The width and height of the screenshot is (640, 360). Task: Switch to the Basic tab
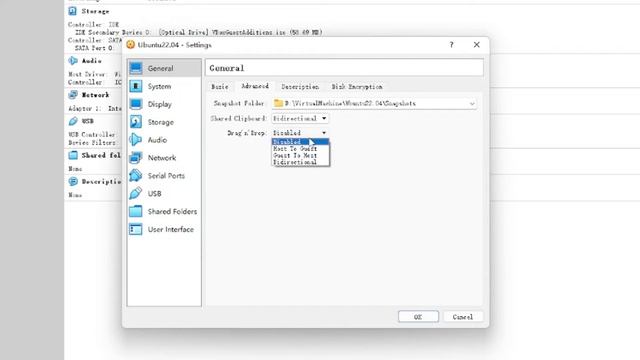[x=220, y=87]
